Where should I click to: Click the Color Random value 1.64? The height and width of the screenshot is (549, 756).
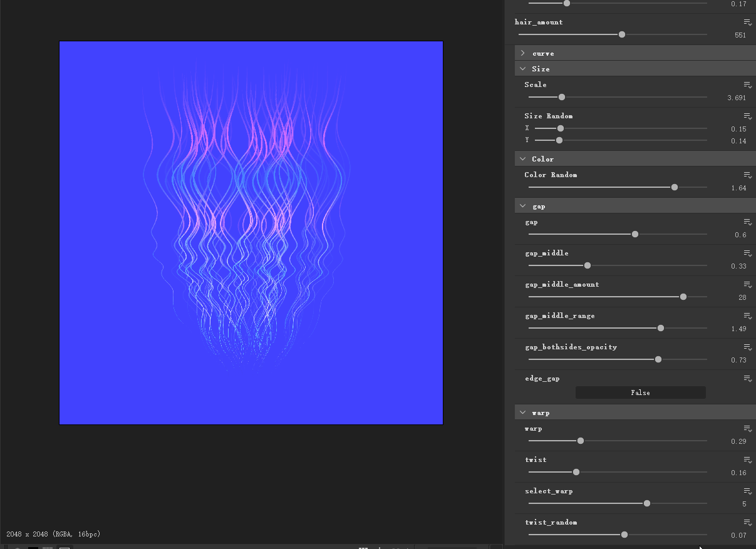pos(738,188)
